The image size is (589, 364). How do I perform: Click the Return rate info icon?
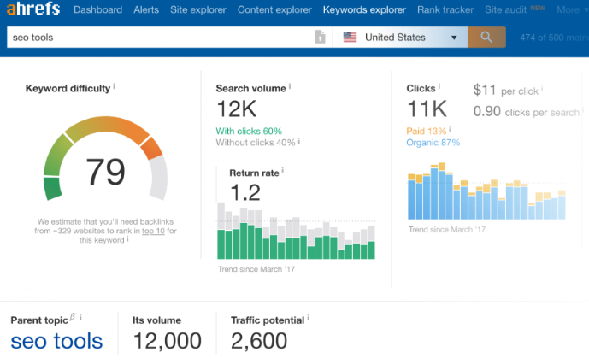pos(282,171)
